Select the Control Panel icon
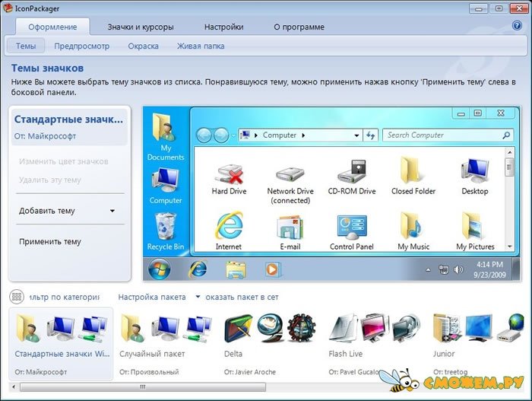The width and height of the screenshot is (532, 401). pyautogui.click(x=353, y=228)
